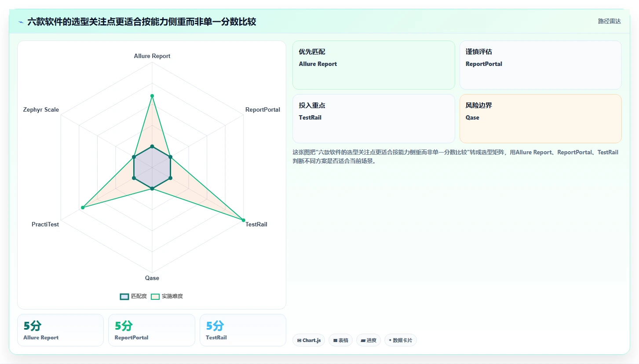Click the 匹配度 legend label text
This screenshot has height=364, width=639.
pyautogui.click(x=139, y=296)
